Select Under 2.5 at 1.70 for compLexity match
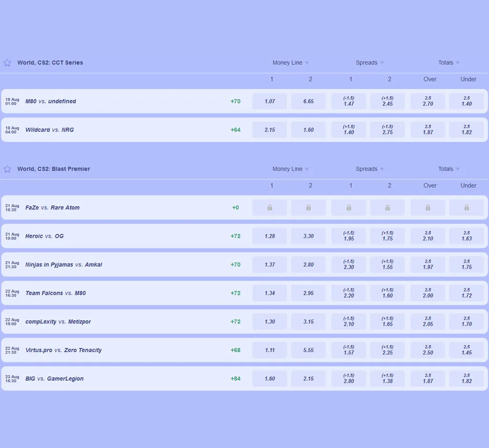This screenshot has height=448, width=489. (467, 322)
